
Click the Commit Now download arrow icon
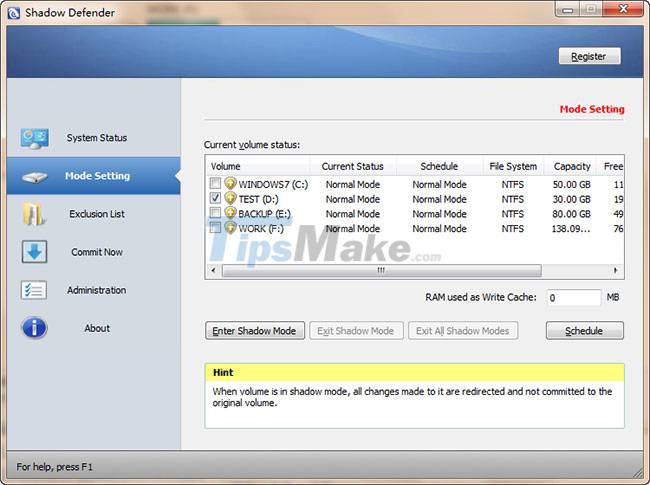click(34, 252)
